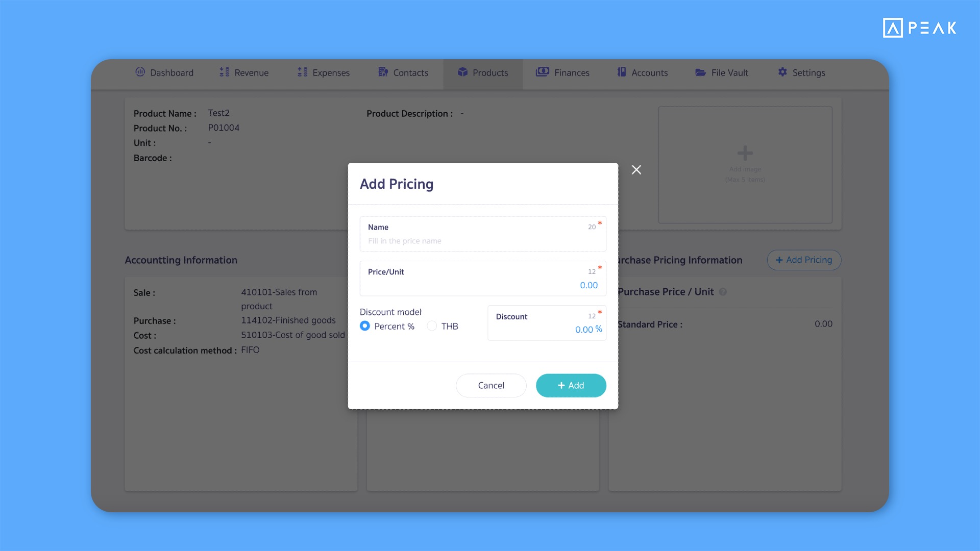Viewport: 980px width, 551px height.
Task: Expand the Add Pricing purchase section
Action: [804, 260]
